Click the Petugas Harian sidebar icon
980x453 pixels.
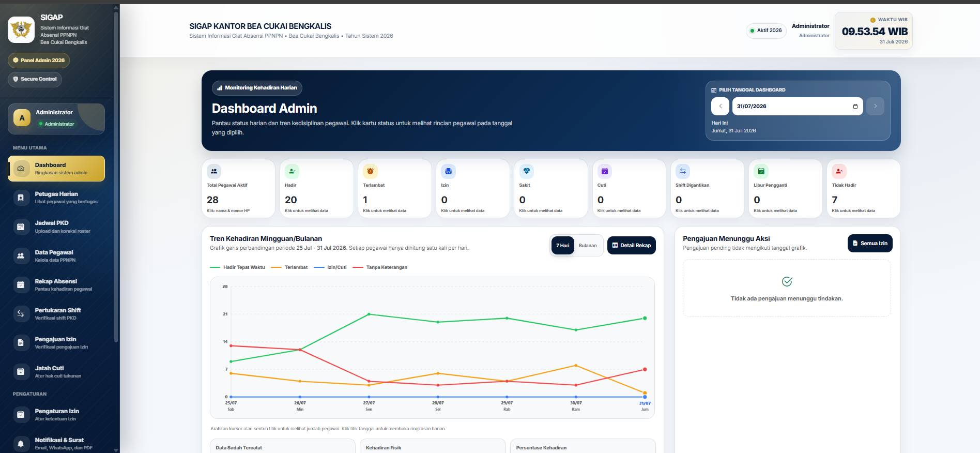[x=21, y=198]
